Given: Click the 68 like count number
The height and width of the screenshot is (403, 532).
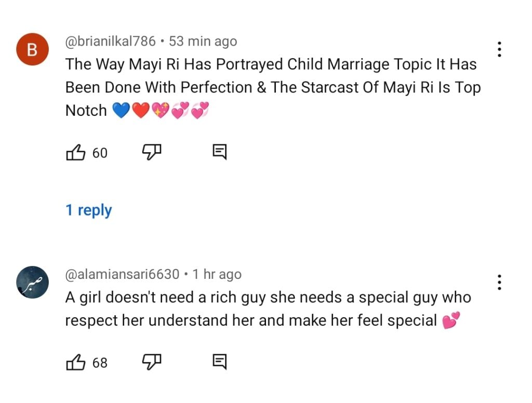Looking at the screenshot, I should click(100, 362).
